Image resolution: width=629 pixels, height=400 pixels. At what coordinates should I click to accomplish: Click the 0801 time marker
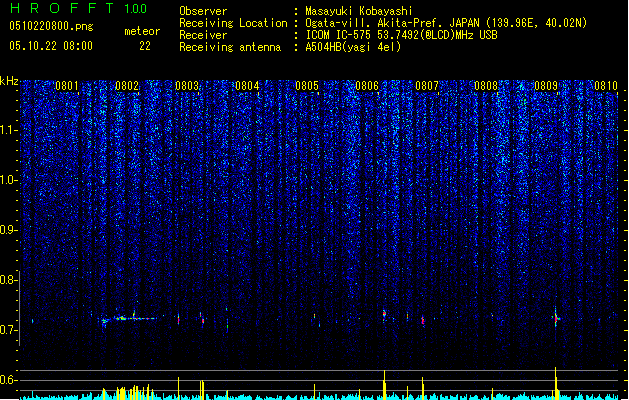67,86
